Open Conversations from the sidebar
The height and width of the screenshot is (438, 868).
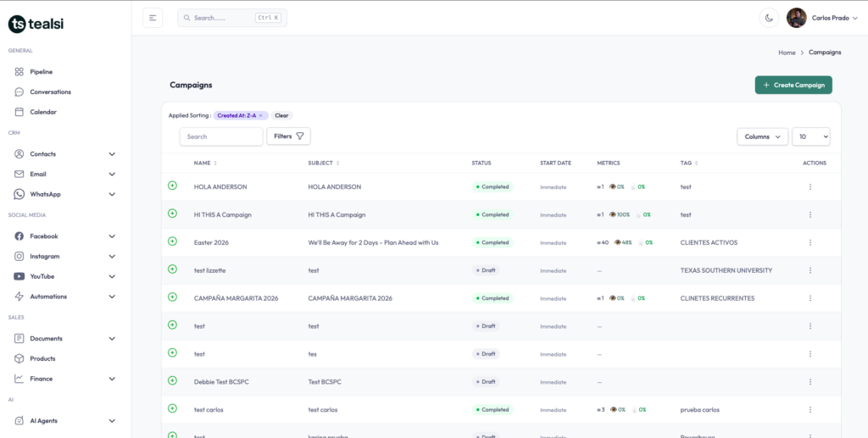coord(50,91)
